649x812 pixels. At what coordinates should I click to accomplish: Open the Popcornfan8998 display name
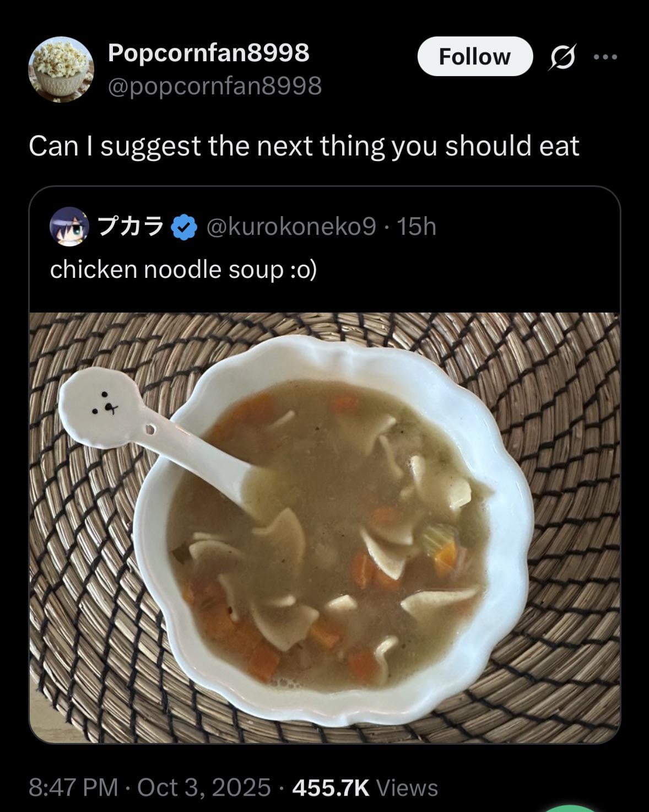[x=208, y=52]
